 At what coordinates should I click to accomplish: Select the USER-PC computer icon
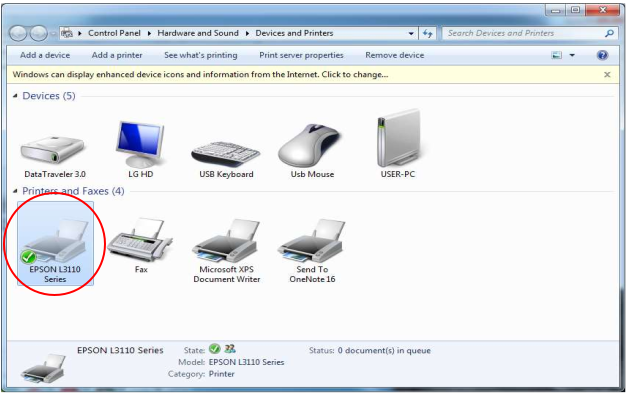(x=398, y=138)
